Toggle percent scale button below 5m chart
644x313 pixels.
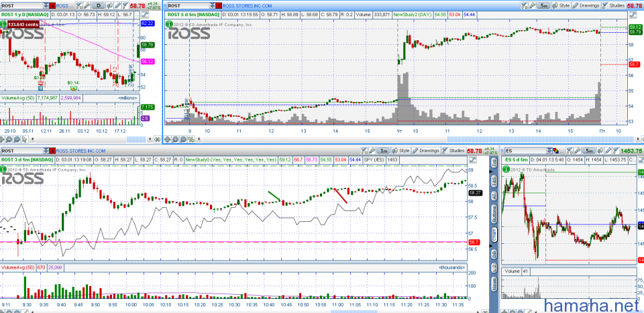click(x=191, y=139)
